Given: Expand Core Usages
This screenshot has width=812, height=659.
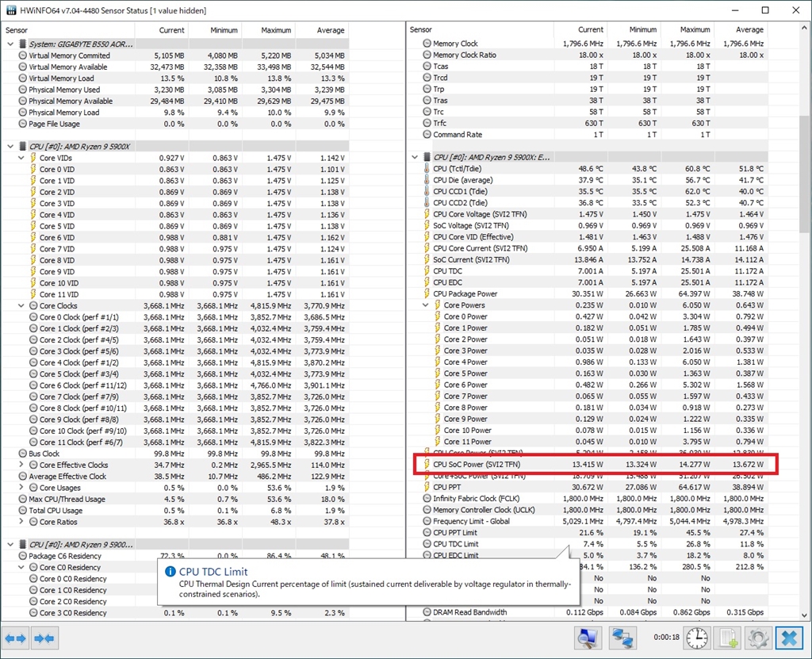Looking at the screenshot, I should click(x=21, y=488).
